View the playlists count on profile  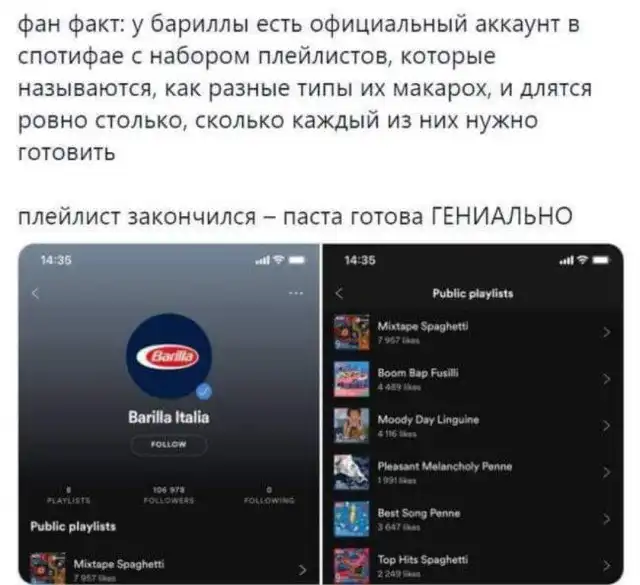point(69,494)
